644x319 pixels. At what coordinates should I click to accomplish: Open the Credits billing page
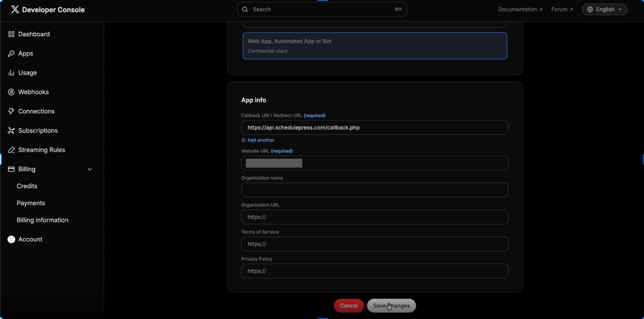27,186
